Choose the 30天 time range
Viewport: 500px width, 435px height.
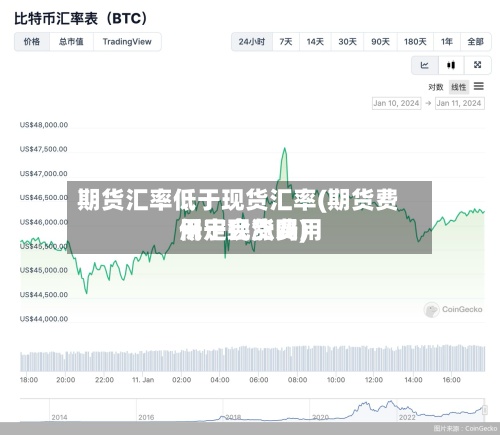(347, 42)
